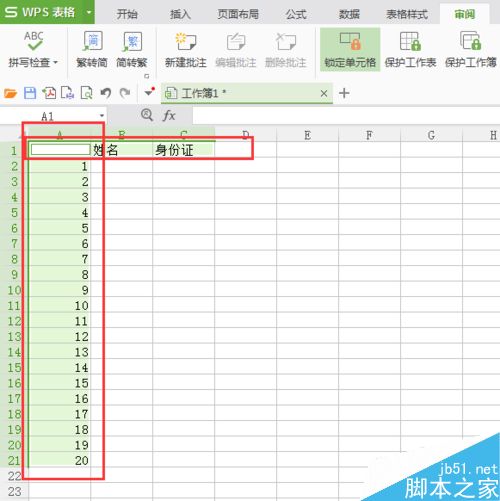Select column A header
This screenshot has width=500, height=501.
click(x=60, y=135)
